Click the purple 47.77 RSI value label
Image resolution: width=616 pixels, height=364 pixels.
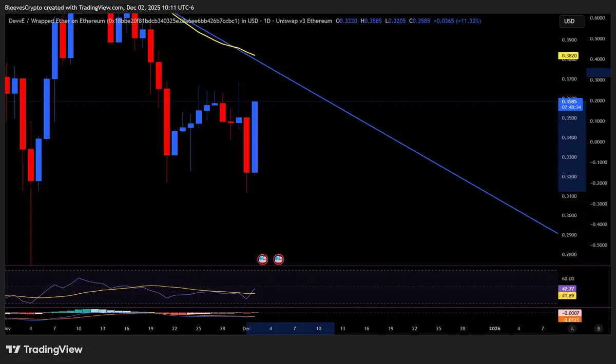(568, 289)
